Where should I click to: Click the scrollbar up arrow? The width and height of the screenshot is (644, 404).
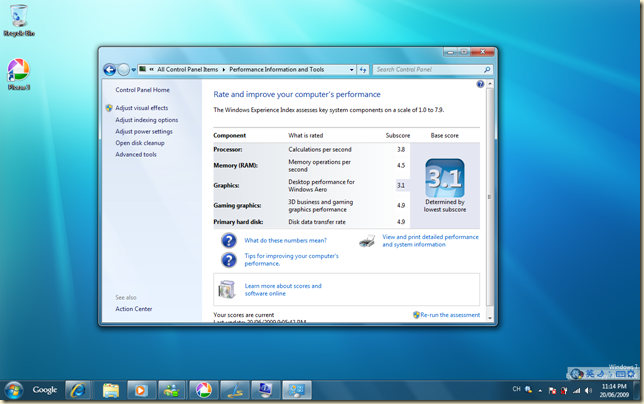click(x=490, y=84)
